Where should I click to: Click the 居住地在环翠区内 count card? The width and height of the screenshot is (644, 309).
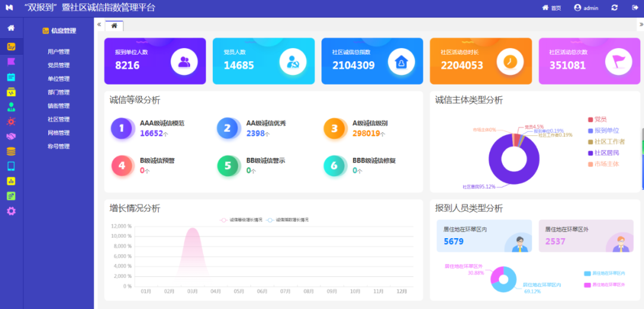pos(484,236)
